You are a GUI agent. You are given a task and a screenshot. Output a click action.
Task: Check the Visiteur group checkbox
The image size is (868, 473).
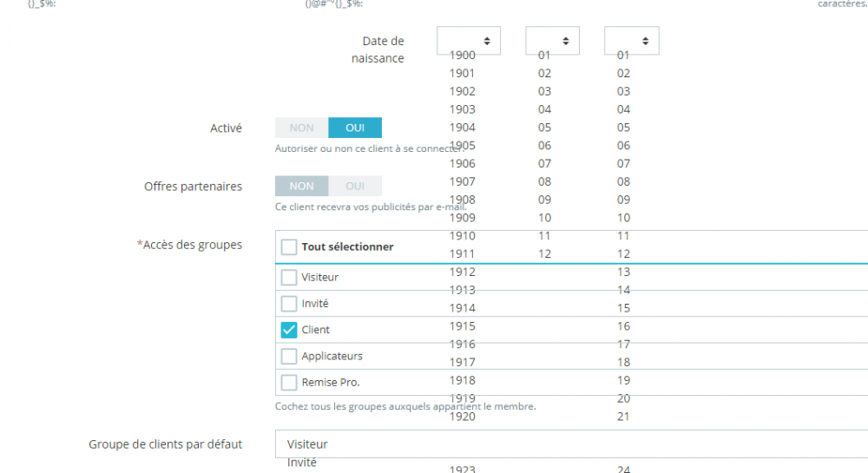tap(289, 277)
